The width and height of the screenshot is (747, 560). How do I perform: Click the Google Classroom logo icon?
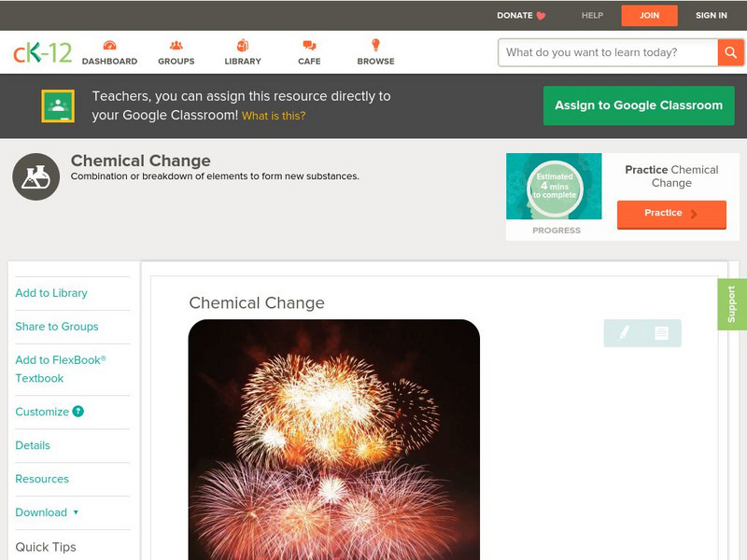58,105
